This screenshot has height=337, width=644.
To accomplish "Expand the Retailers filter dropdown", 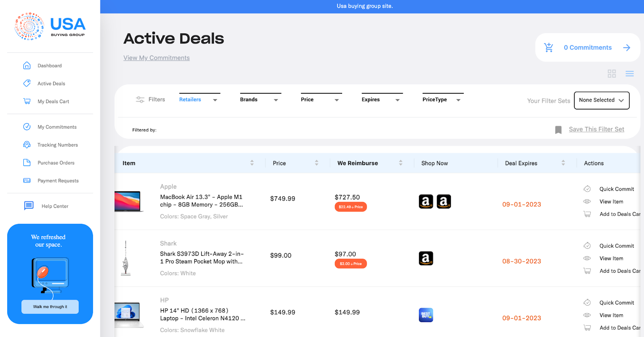I will [x=200, y=99].
